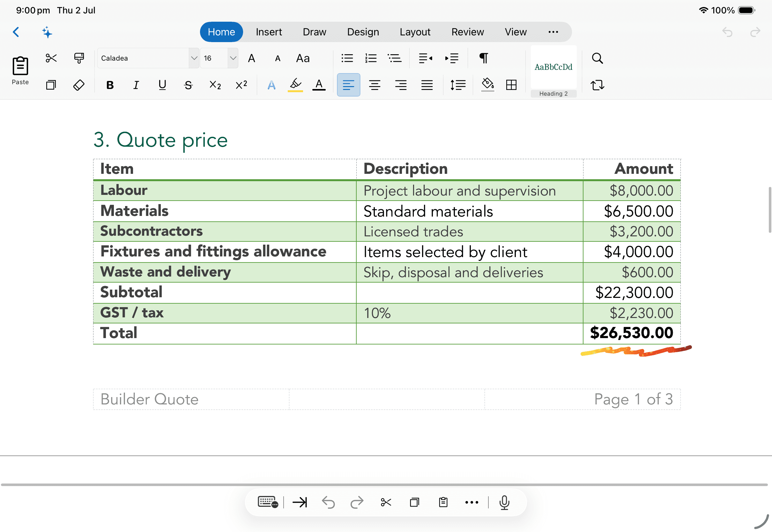
Task: Click the Replace arrows icon
Action: tap(597, 85)
